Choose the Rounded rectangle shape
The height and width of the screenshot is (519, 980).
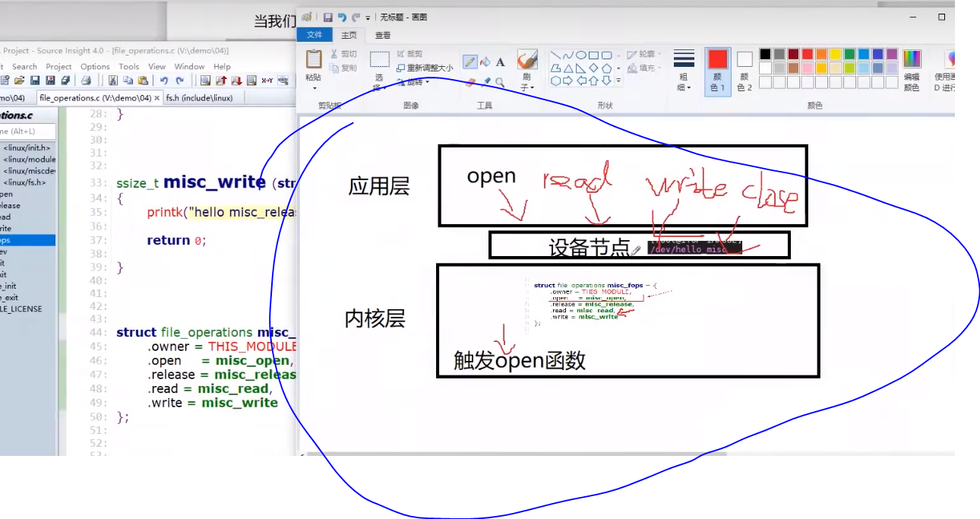pyautogui.click(x=606, y=55)
